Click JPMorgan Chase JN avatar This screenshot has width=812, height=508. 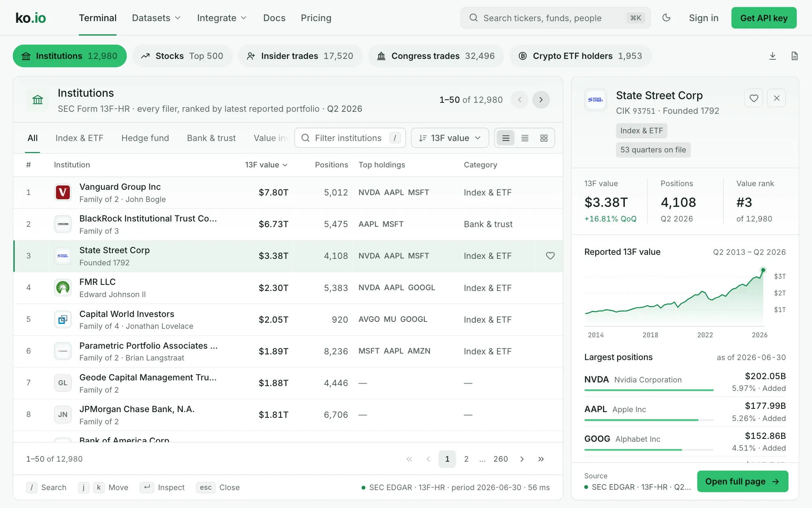click(63, 415)
